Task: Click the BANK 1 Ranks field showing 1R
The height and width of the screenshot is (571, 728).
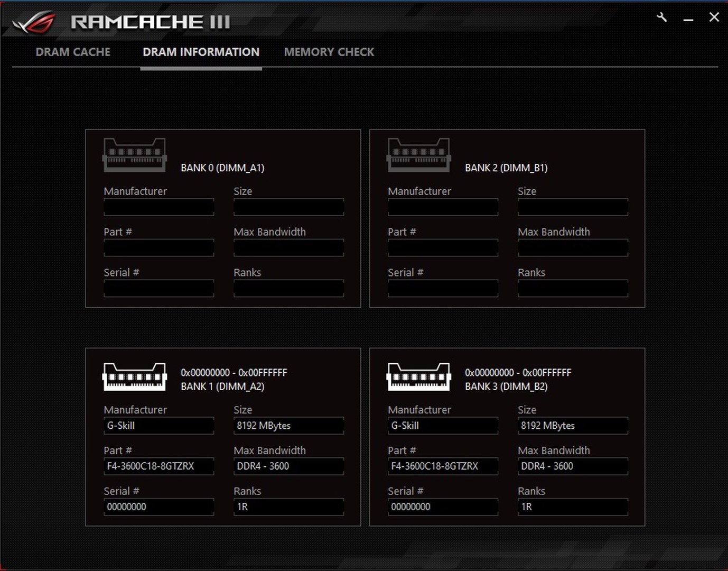Action: 289,507
